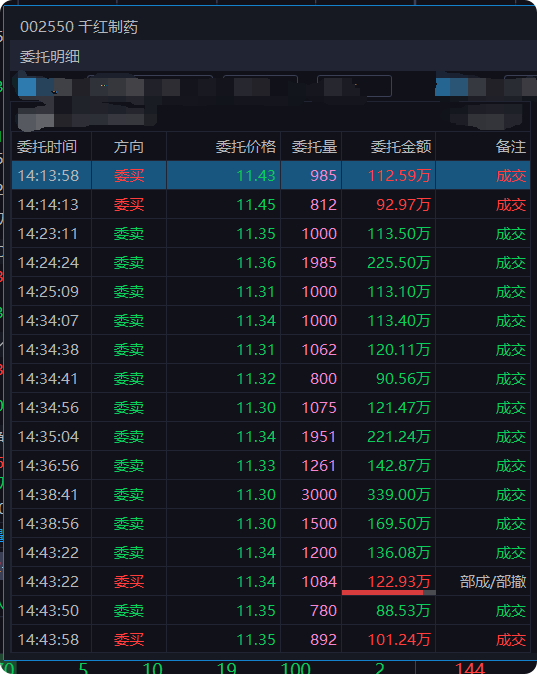Viewport: 537px width, 674px height.
Task: Sort by 委托金额 column header
Action: point(401,147)
